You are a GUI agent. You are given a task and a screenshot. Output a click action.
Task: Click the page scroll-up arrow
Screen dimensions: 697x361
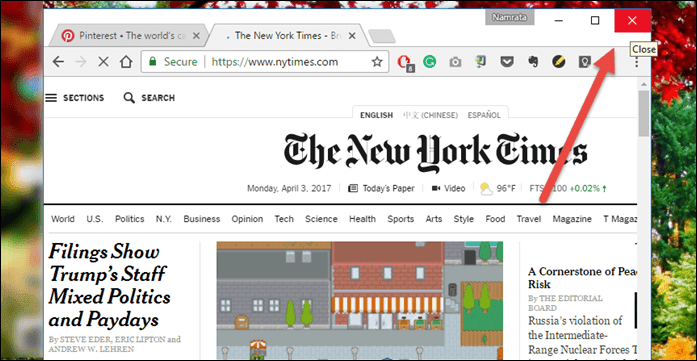tap(643, 84)
